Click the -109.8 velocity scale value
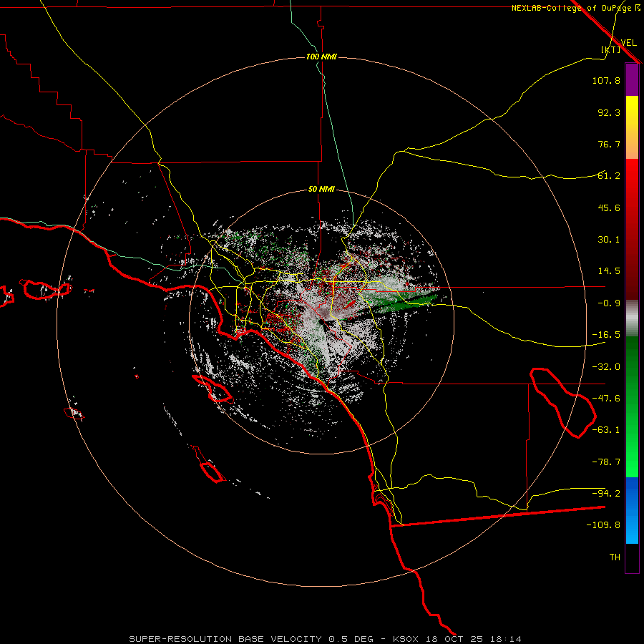Viewport: 644px width, 644px height. click(603, 525)
